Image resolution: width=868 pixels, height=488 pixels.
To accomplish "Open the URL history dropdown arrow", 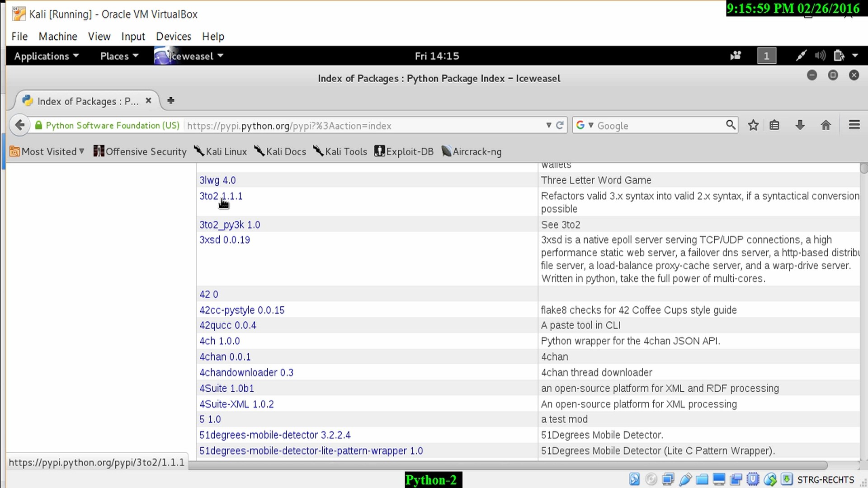I will [x=548, y=125].
